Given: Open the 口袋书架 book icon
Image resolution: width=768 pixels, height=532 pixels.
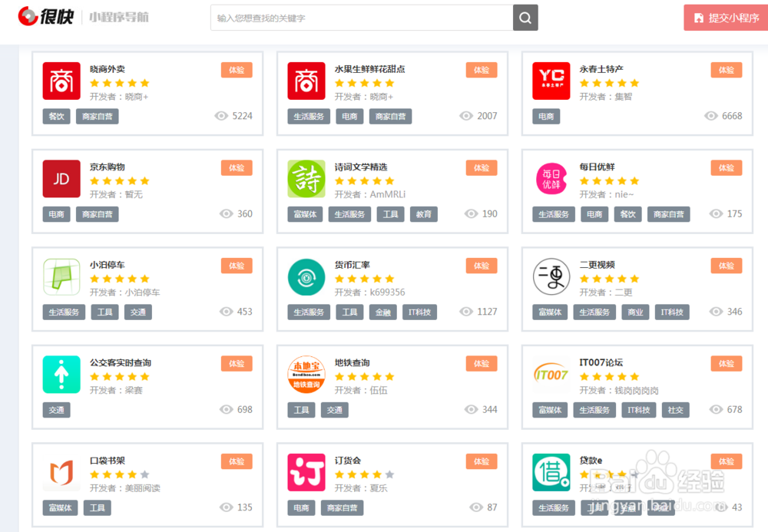Looking at the screenshot, I should [x=61, y=472].
